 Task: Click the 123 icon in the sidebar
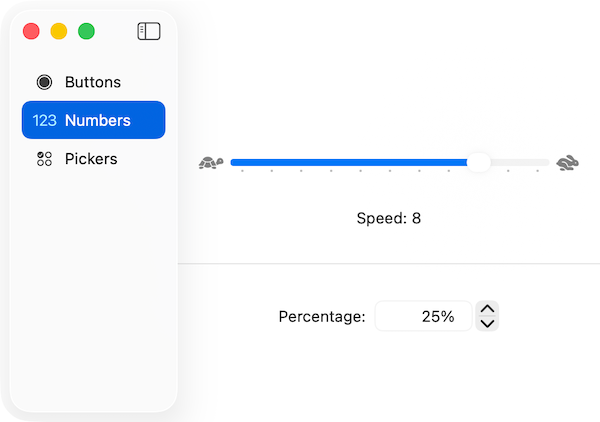(44, 120)
